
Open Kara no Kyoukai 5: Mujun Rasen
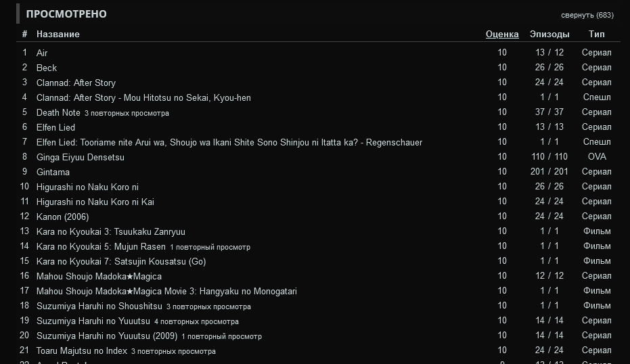[101, 246]
